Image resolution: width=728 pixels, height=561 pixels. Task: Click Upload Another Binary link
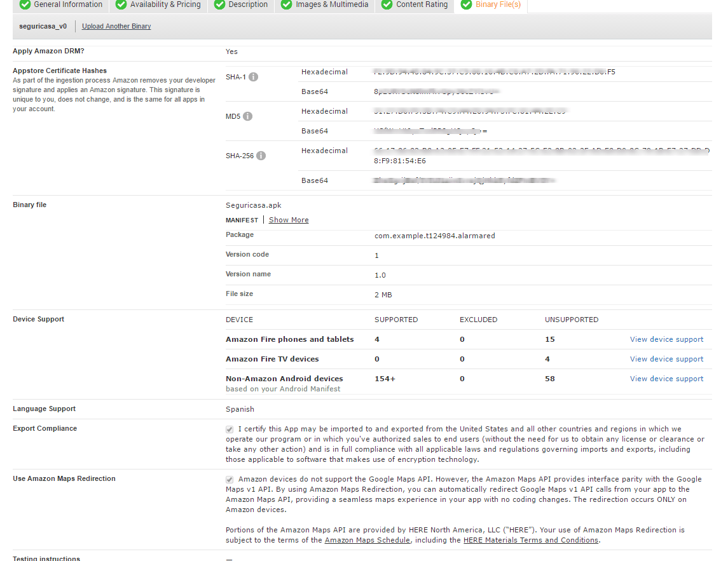(x=116, y=27)
